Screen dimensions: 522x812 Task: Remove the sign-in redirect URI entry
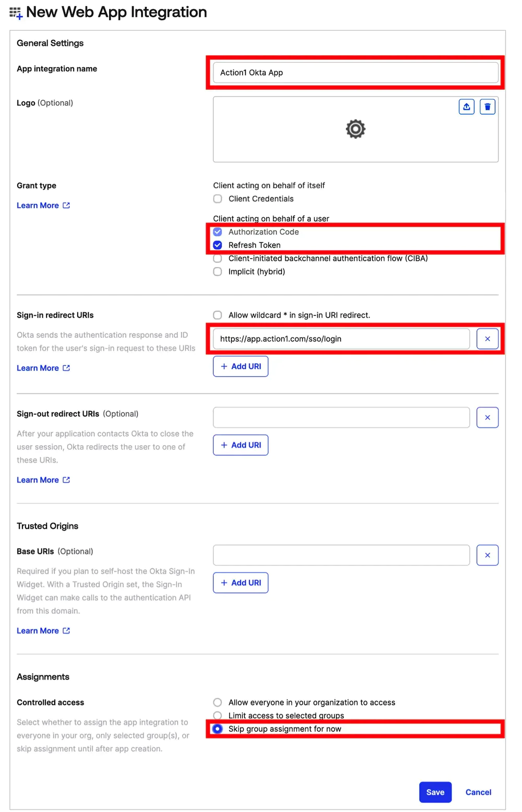click(487, 338)
